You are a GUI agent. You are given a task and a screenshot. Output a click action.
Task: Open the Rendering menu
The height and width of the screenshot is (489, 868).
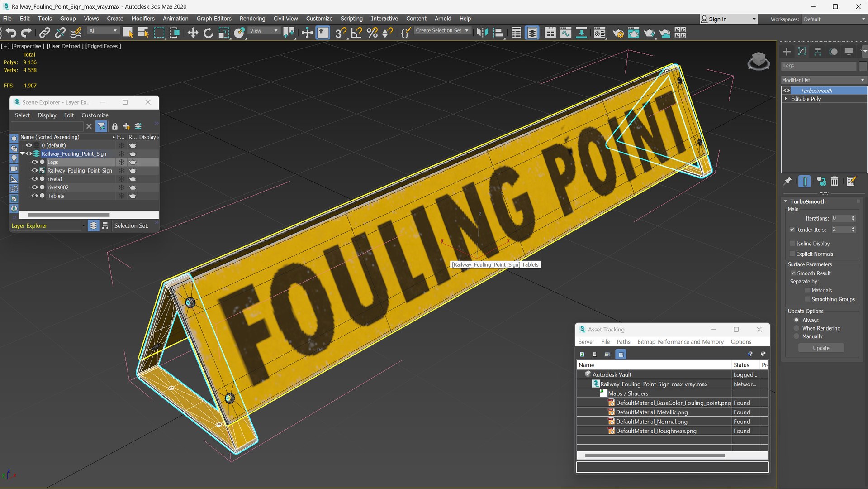pyautogui.click(x=252, y=19)
